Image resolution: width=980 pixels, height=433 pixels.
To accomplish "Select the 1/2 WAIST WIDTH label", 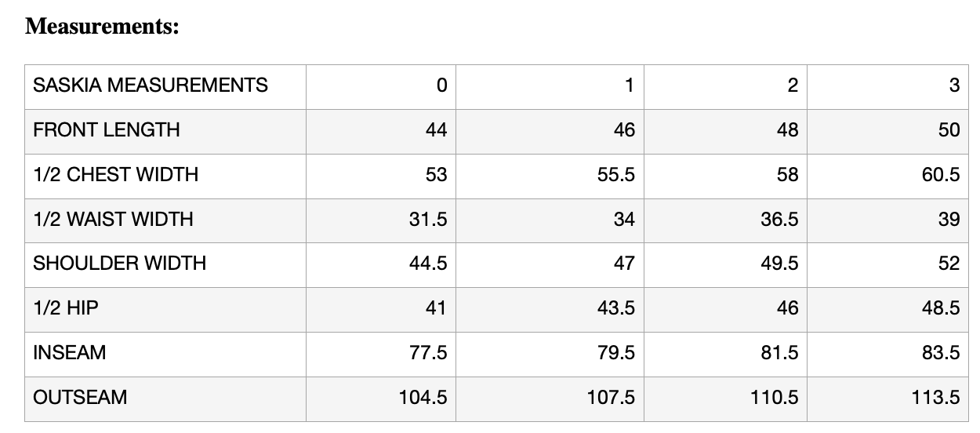I will coord(113,220).
